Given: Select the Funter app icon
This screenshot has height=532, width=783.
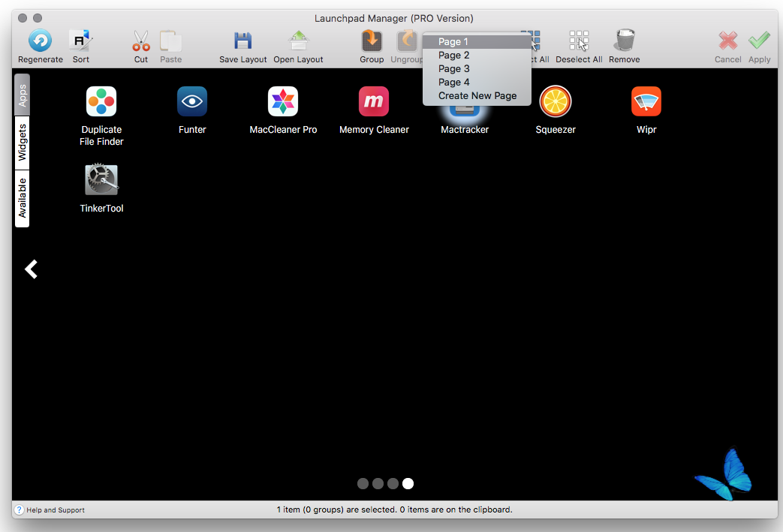Looking at the screenshot, I should point(192,101).
